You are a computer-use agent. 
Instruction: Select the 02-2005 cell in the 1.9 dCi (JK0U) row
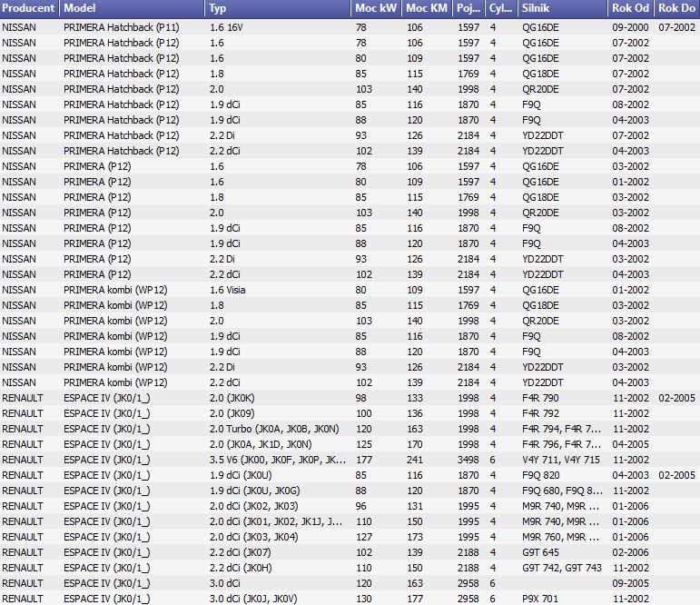point(676,475)
